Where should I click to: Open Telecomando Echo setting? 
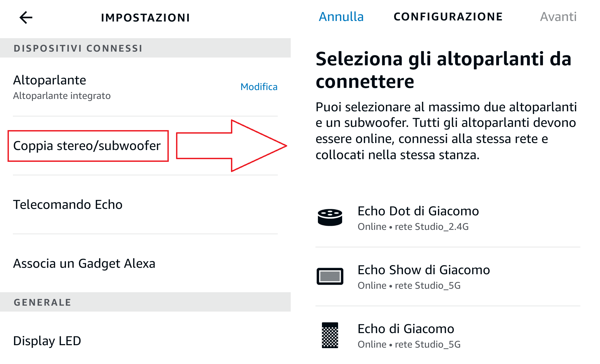pyautogui.click(x=68, y=205)
